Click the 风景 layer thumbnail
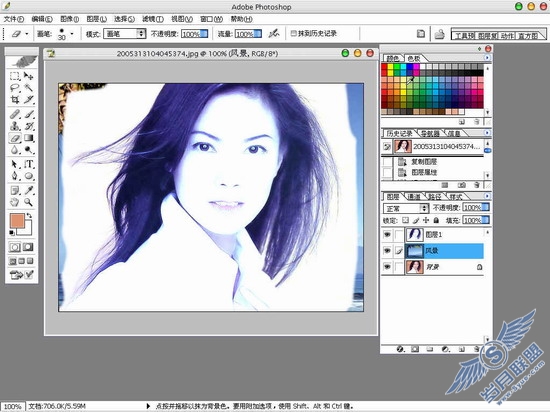The height and width of the screenshot is (412, 550). pyautogui.click(x=414, y=251)
